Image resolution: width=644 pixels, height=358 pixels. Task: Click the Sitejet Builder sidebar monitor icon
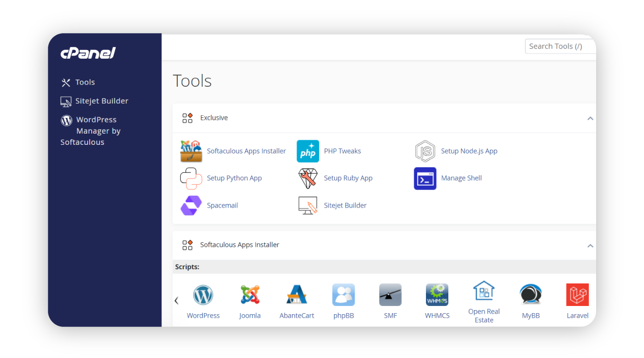click(x=66, y=101)
